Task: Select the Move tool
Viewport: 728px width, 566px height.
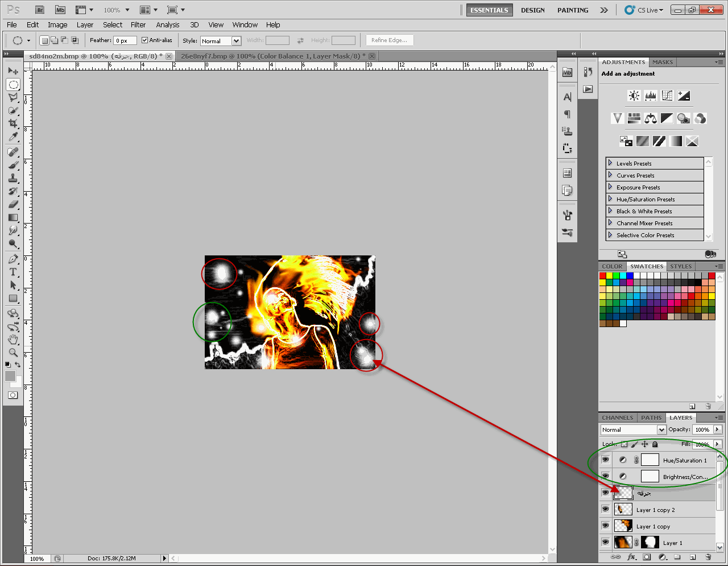Action: (x=13, y=71)
